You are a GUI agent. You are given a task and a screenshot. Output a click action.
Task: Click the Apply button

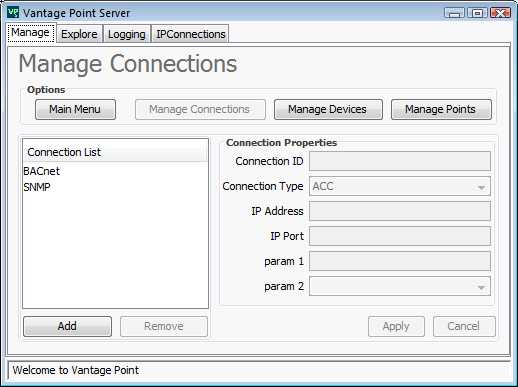coord(396,326)
